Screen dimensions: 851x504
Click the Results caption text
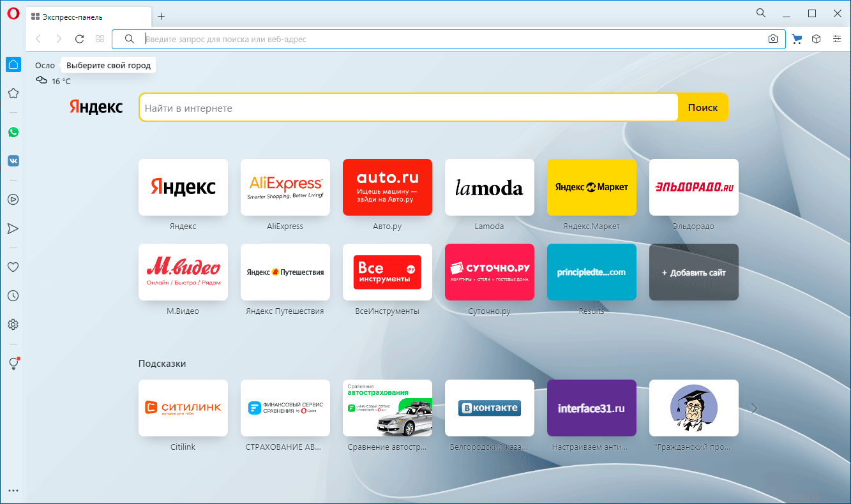[x=592, y=311]
